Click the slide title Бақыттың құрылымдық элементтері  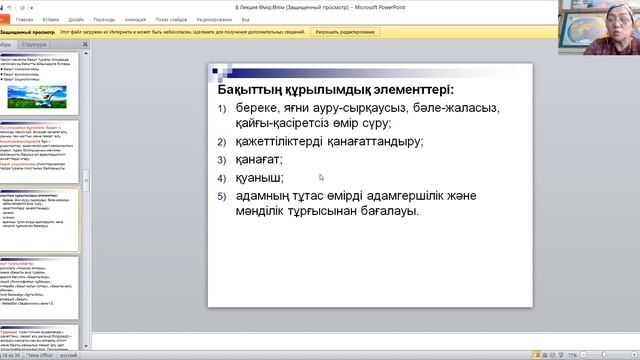pyautogui.click(x=336, y=89)
